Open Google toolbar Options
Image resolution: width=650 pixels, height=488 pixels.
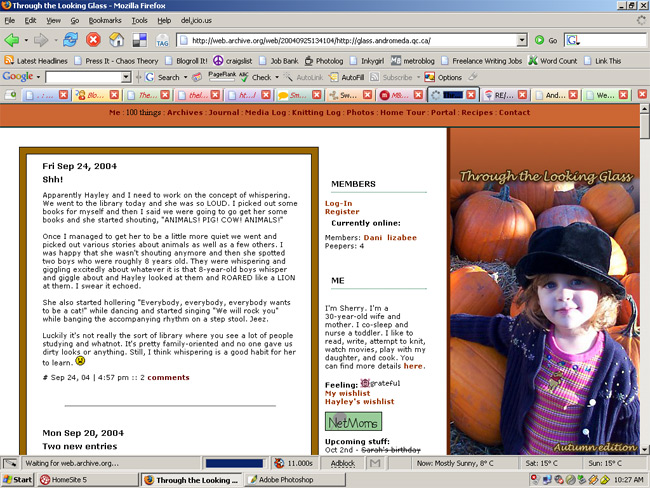(x=443, y=77)
